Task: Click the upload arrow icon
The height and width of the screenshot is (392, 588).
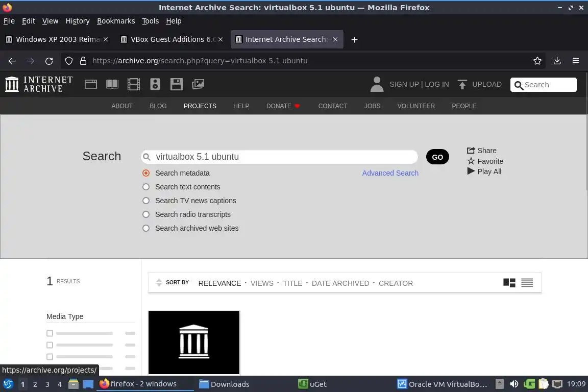Action: coord(462,84)
